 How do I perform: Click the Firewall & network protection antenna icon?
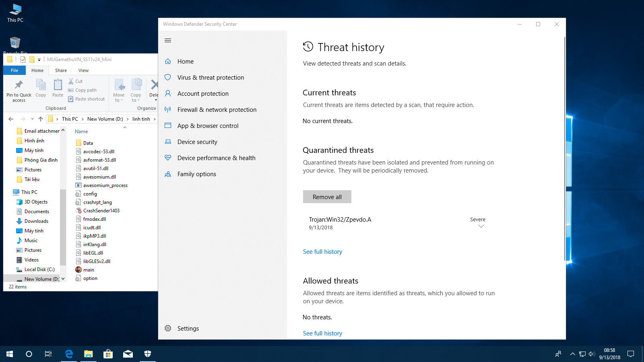168,110
